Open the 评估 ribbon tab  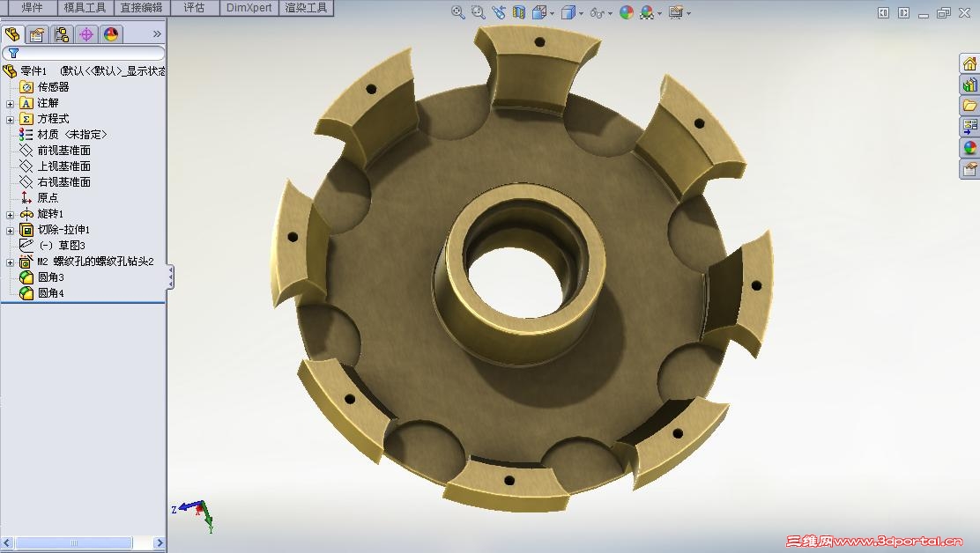pyautogui.click(x=194, y=8)
